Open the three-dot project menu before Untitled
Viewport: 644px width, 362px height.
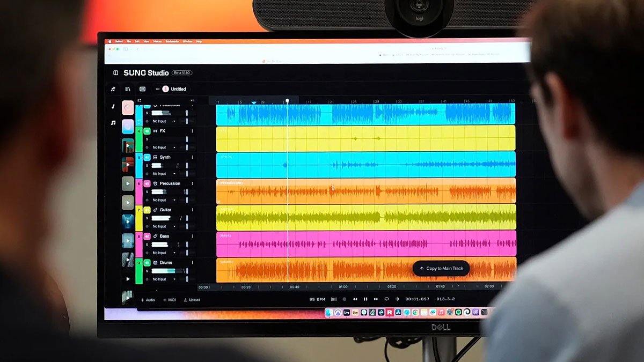157,89
